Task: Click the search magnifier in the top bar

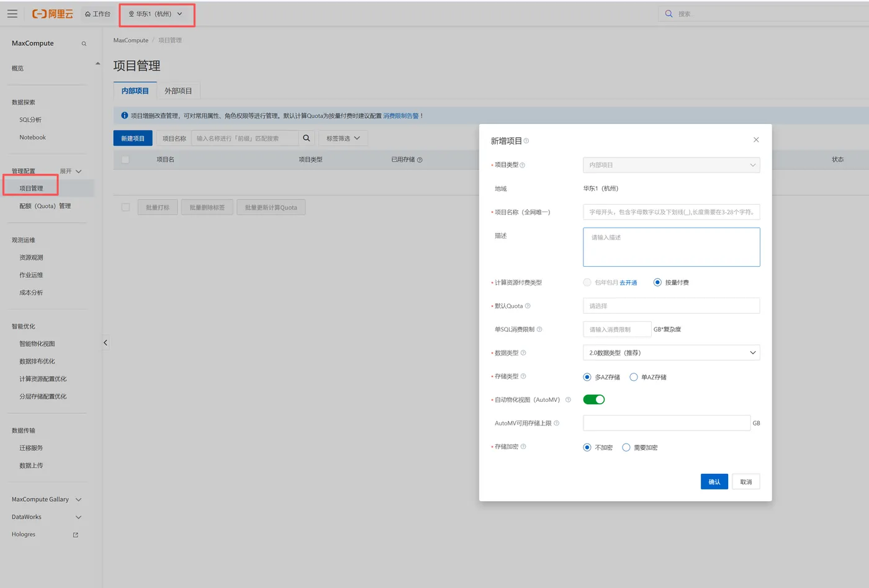Action: coord(669,14)
